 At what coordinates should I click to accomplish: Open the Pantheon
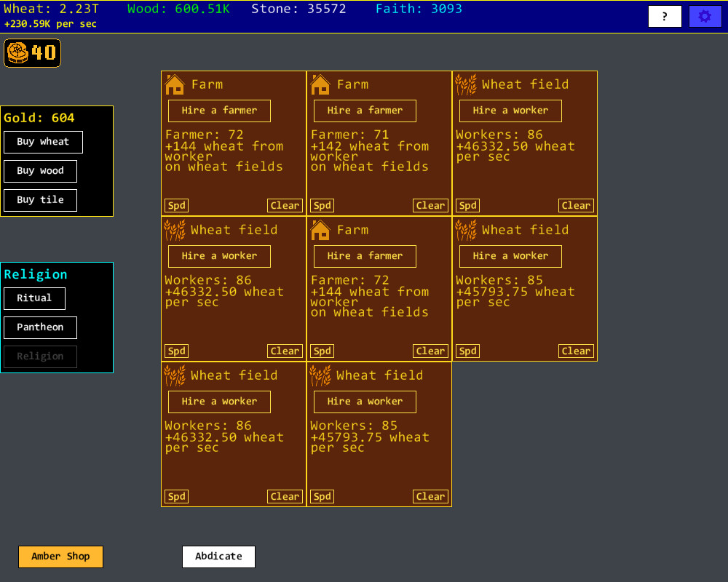40,327
